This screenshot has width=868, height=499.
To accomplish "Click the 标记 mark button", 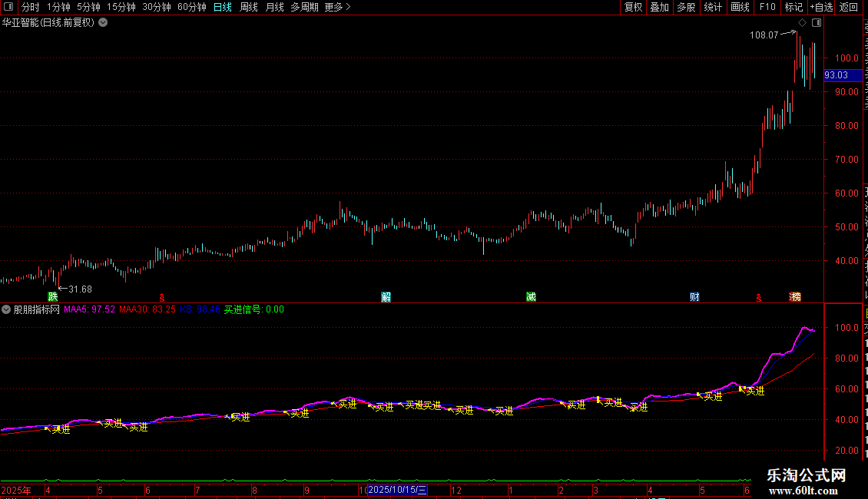I will point(793,7).
